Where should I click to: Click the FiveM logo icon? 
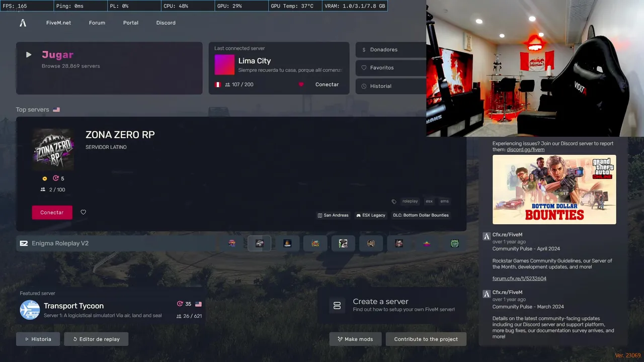(23, 23)
